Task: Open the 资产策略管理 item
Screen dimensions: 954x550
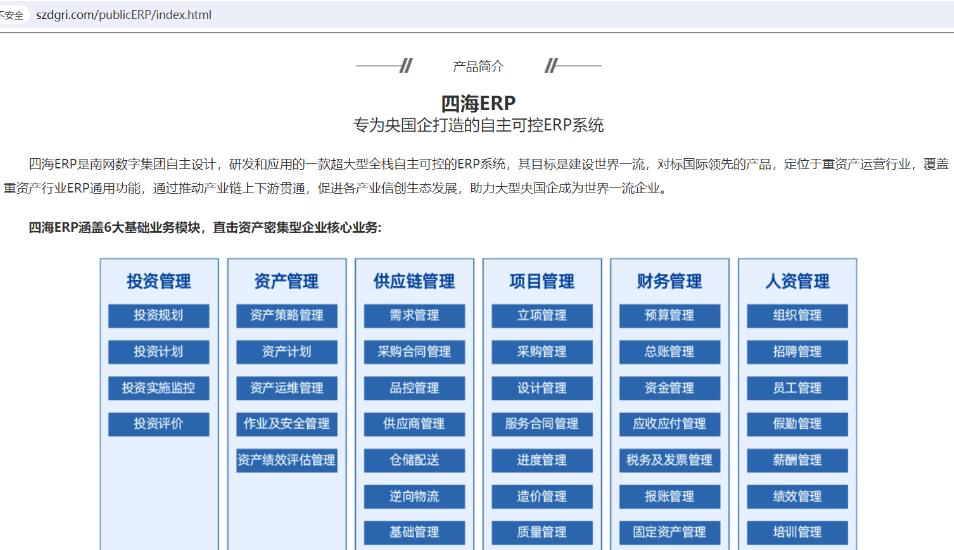Action: click(x=287, y=316)
